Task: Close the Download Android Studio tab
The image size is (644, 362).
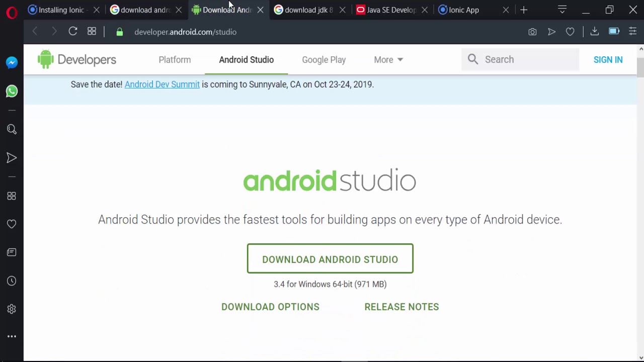Action: tap(260, 10)
